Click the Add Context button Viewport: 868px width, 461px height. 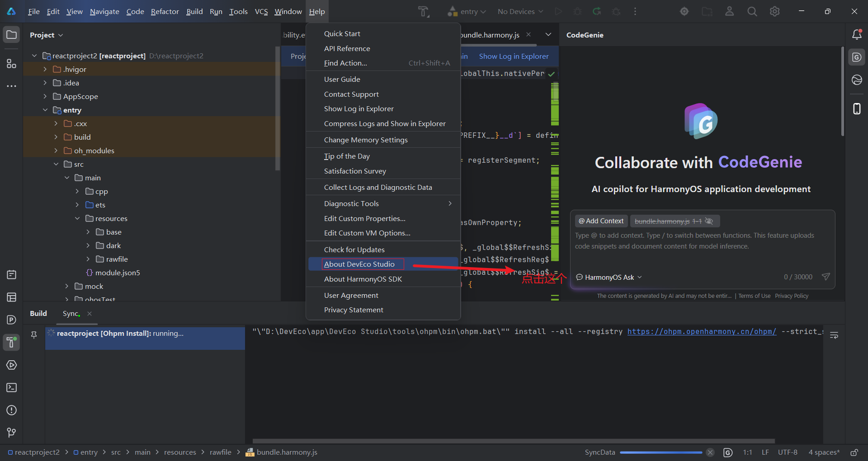[601, 221]
